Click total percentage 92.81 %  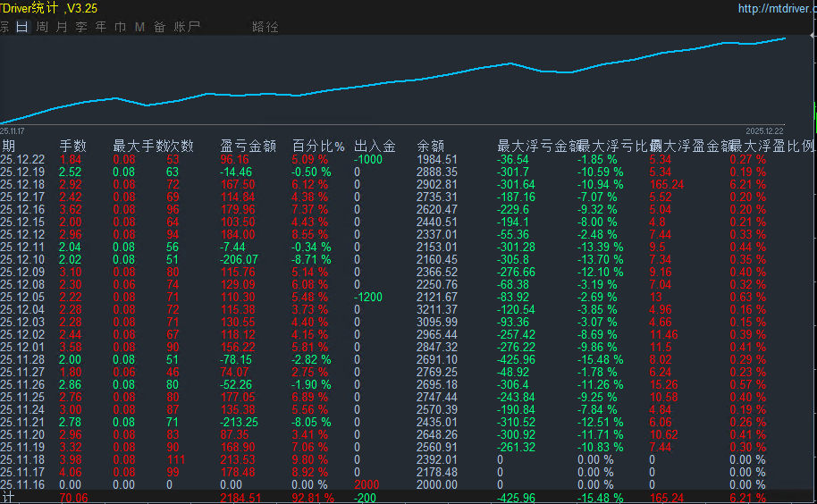(x=313, y=498)
